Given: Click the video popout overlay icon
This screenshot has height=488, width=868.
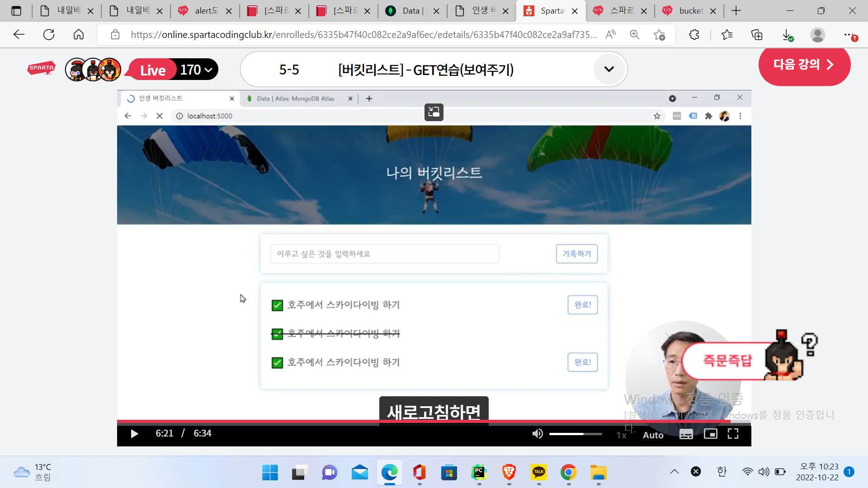Looking at the screenshot, I should pyautogui.click(x=434, y=112).
